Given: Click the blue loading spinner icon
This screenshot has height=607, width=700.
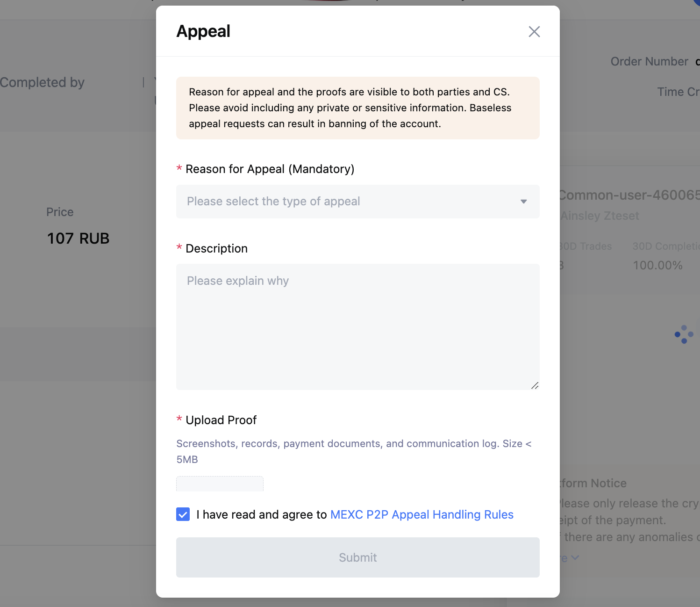Looking at the screenshot, I should (684, 334).
